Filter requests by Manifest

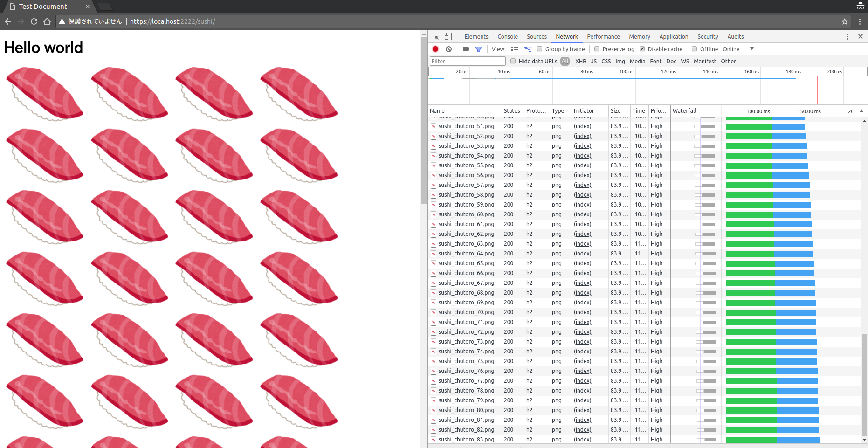[705, 61]
